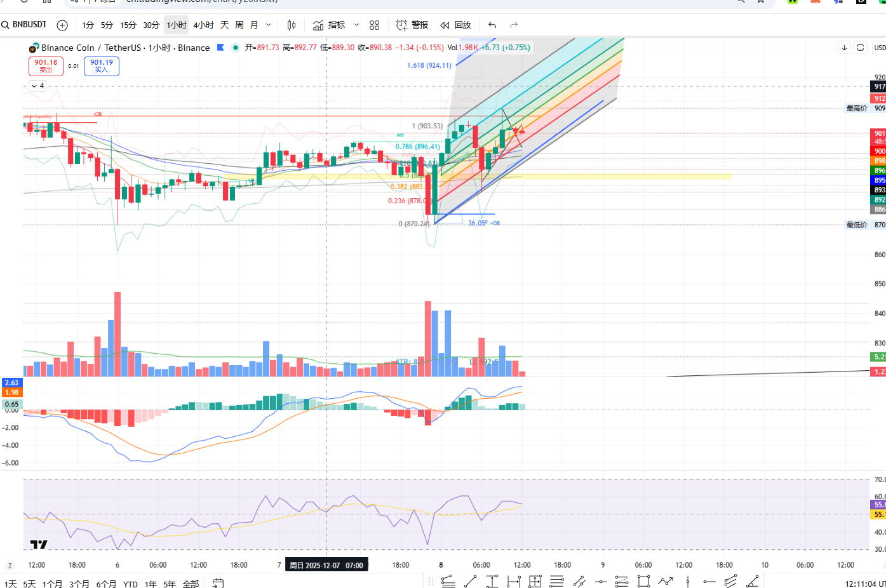This screenshot has width=886, height=588.
Task: Click the blue flag next to the symbol name
Action: click(220, 47)
